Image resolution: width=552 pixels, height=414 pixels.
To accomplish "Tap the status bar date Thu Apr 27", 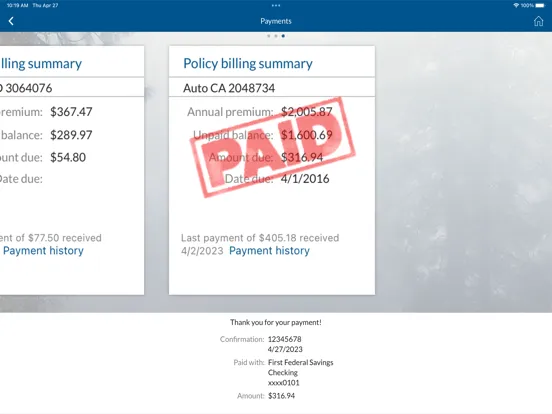I will pos(45,5).
